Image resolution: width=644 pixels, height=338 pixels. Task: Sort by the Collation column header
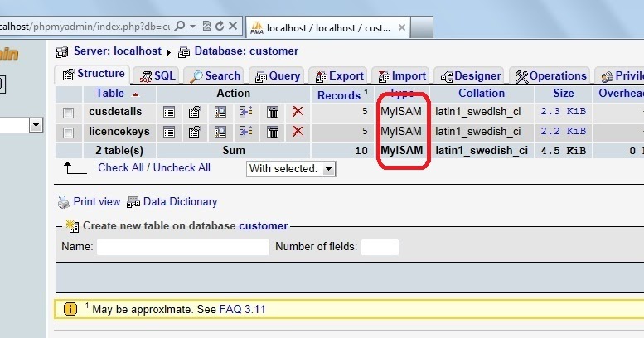point(482,94)
